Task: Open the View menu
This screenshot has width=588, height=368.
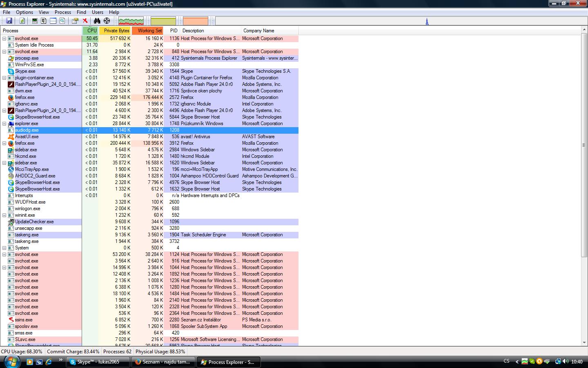Action: [44, 12]
